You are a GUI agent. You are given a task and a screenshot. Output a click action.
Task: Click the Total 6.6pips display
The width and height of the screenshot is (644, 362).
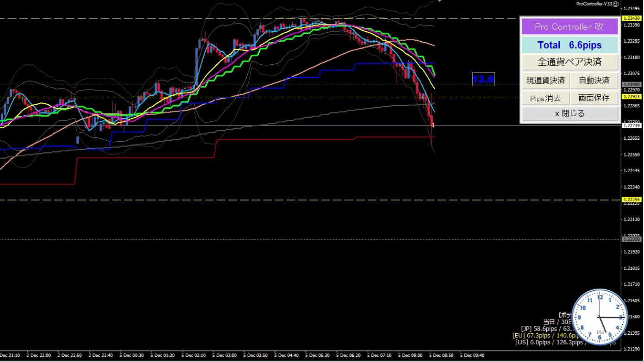click(570, 45)
